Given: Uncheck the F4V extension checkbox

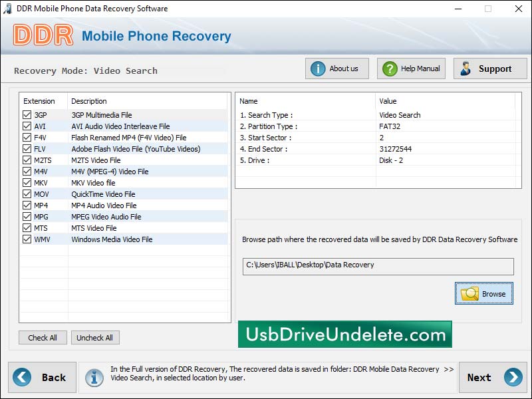Looking at the screenshot, I should pyautogui.click(x=27, y=138).
